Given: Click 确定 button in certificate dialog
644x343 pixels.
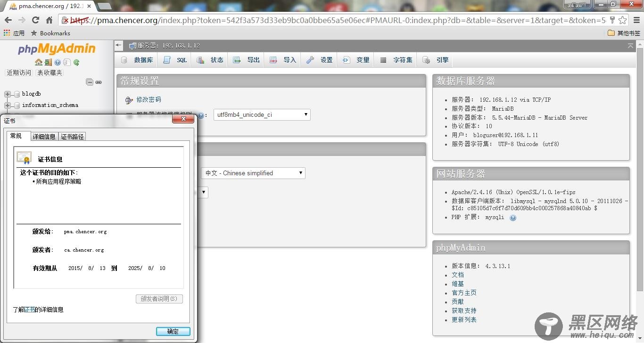Looking at the screenshot, I should 173,331.
